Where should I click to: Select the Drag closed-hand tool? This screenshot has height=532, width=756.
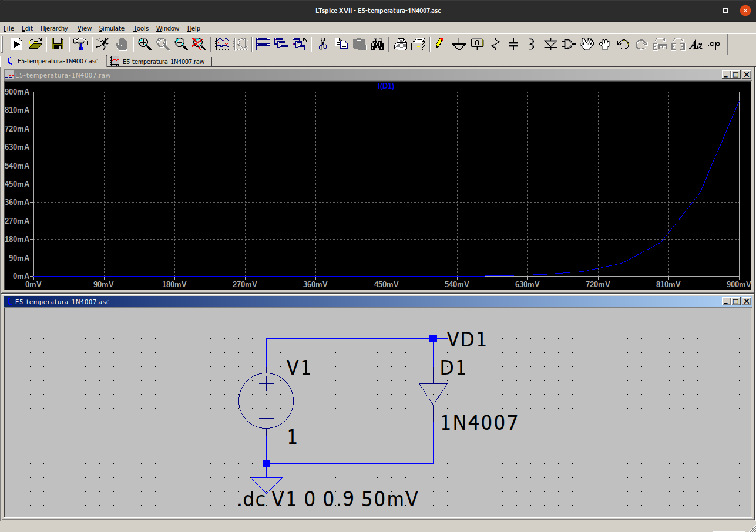coord(605,43)
